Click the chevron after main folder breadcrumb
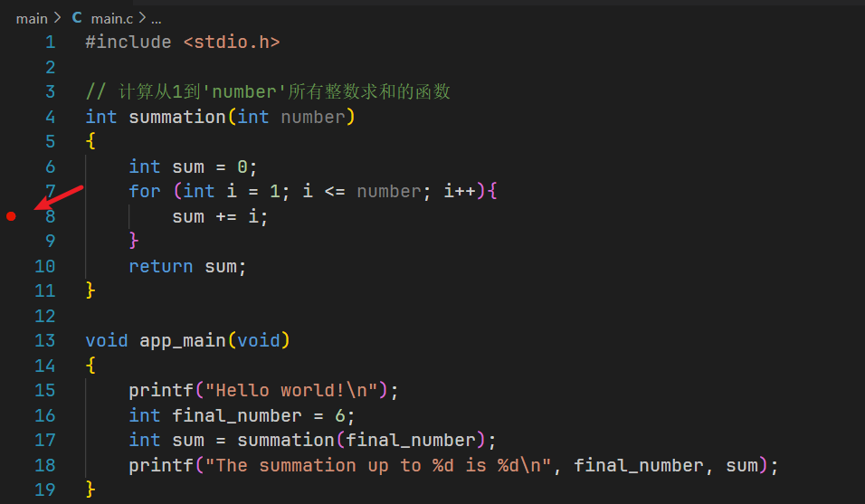This screenshot has height=504, width=865. (57, 18)
